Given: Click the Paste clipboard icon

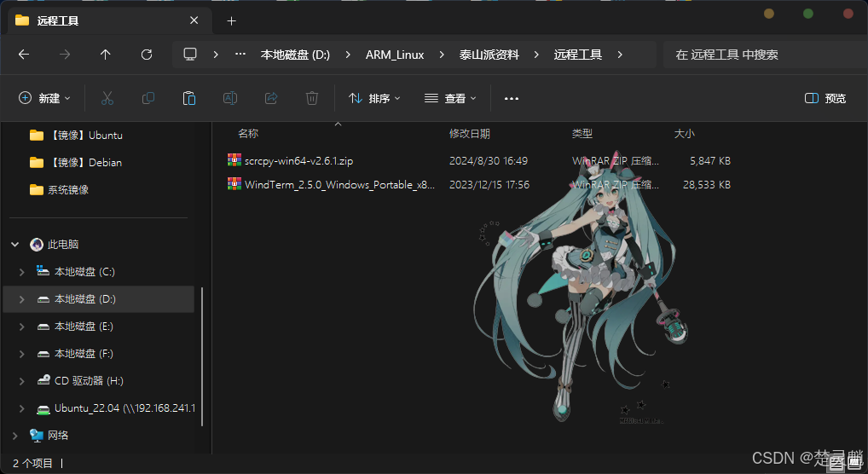Looking at the screenshot, I should (189, 99).
